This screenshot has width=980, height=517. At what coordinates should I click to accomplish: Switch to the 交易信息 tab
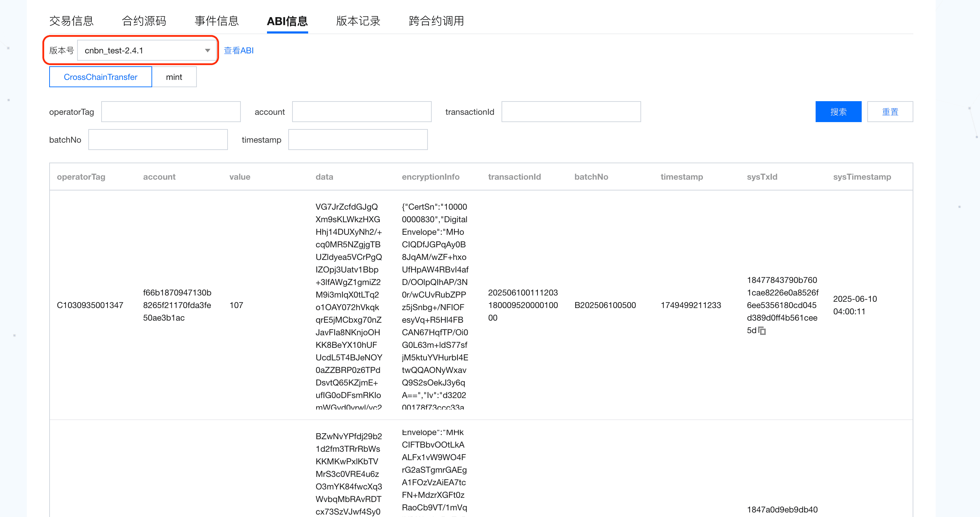click(72, 21)
